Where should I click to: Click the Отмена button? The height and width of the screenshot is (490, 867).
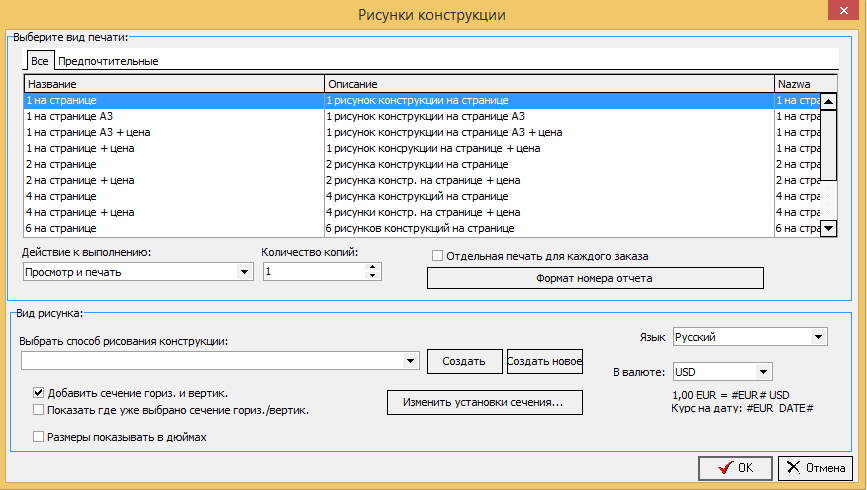pyautogui.click(x=816, y=468)
